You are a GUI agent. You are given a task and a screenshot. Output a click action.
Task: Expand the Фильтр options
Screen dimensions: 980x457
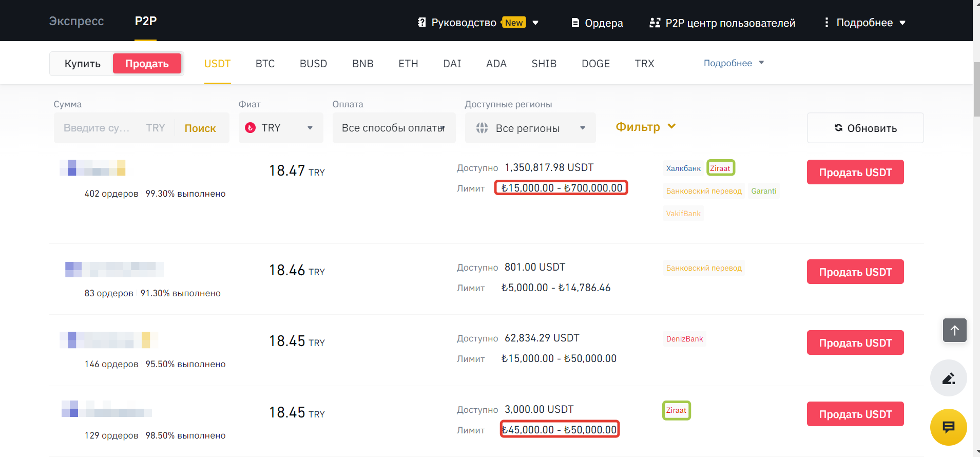pyautogui.click(x=645, y=127)
